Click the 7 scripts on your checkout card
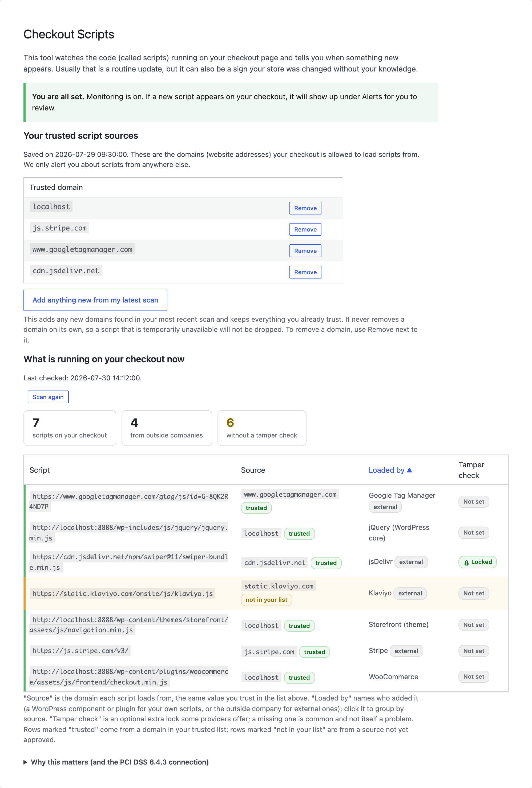532x788 pixels. pyautogui.click(x=70, y=428)
